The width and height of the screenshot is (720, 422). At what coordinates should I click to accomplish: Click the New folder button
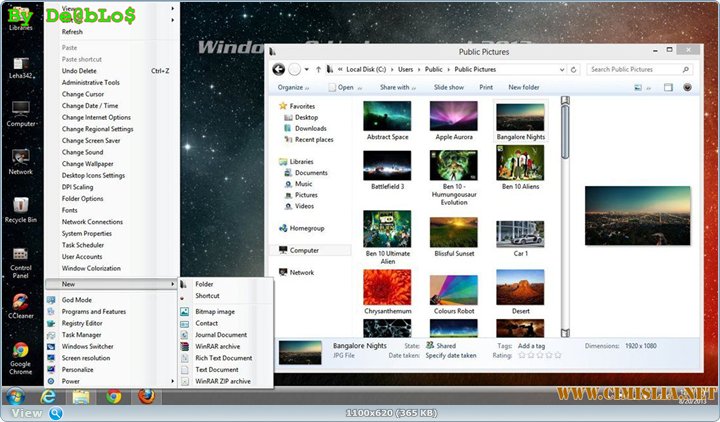pyautogui.click(x=523, y=87)
